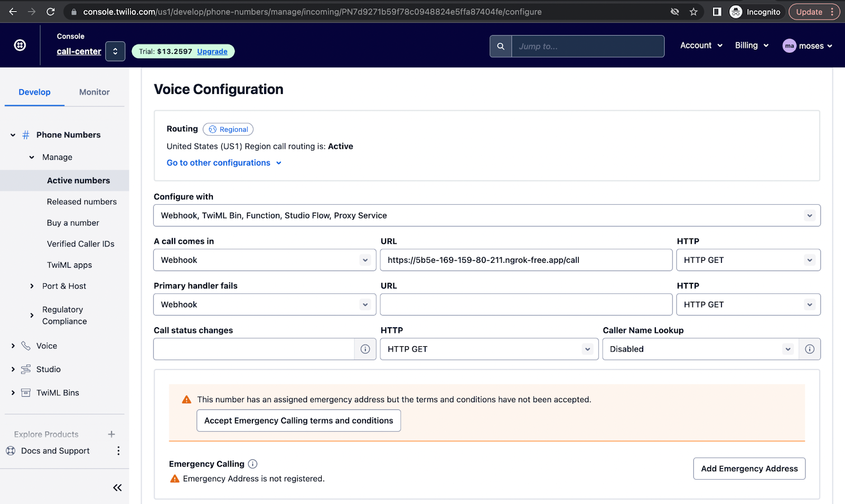Click the Voice phone icon
Screen dimensions: 845x504
pyautogui.click(x=25, y=346)
